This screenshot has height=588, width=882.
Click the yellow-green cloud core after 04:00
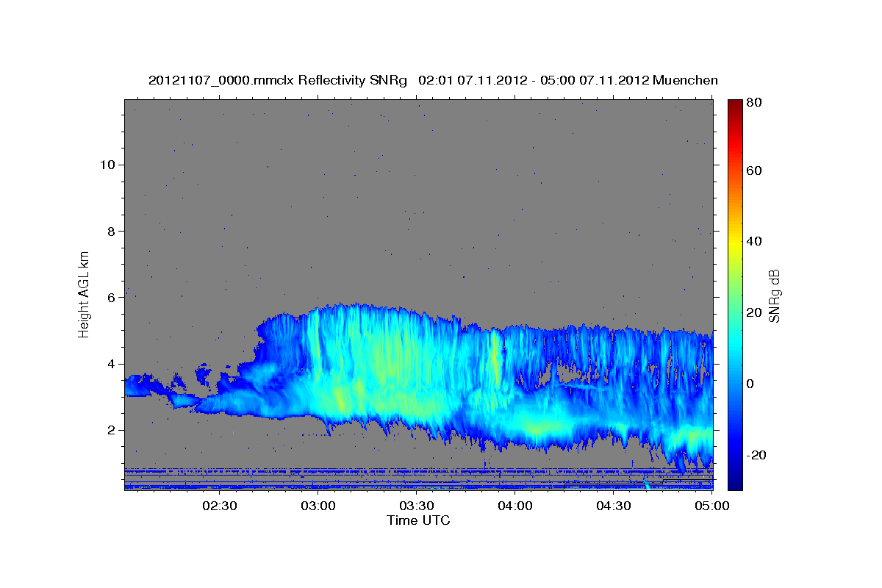click(542, 426)
